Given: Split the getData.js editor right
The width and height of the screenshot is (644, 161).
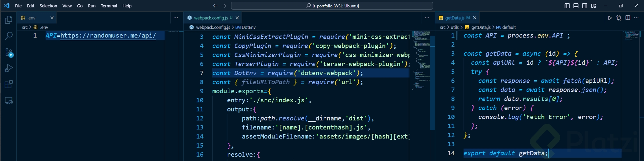Looking at the screenshot, I should 628,18.
